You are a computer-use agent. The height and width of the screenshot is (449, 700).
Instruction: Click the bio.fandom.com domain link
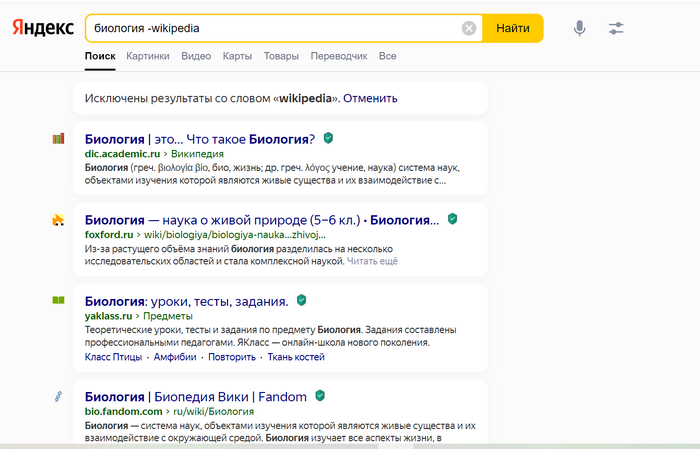point(124,412)
